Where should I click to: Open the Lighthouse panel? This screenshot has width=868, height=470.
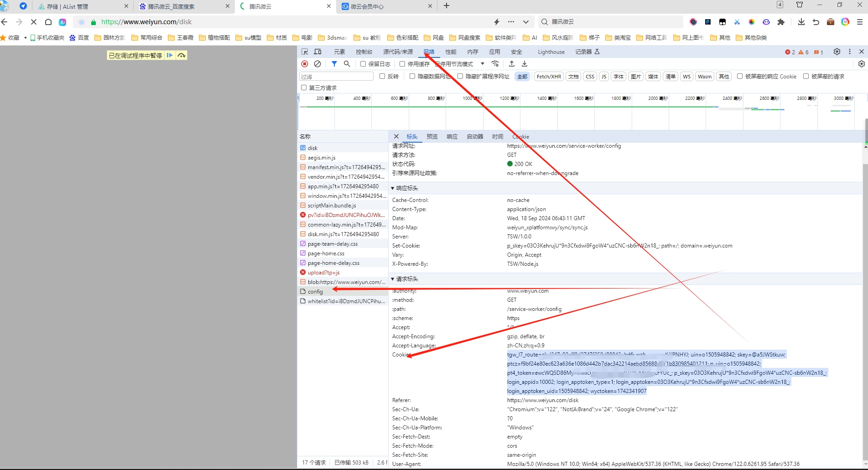click(551, 52)
